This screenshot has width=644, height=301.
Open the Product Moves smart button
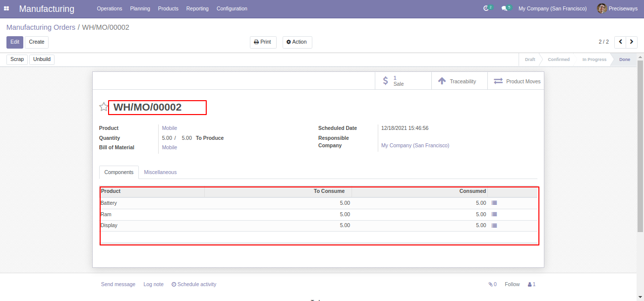tap(516, 81)
